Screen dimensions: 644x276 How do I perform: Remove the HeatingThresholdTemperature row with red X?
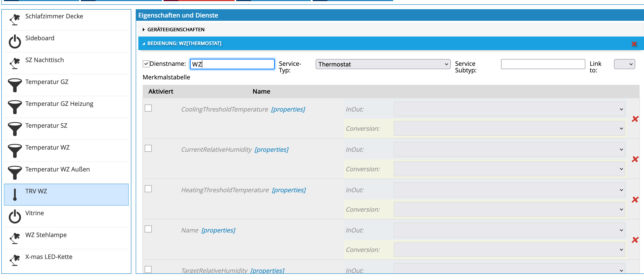click(635, 200)
